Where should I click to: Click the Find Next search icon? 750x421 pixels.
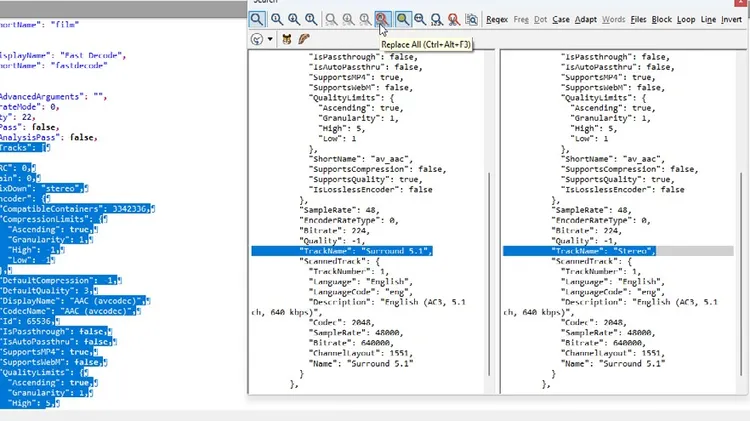[x=294, y=19]
